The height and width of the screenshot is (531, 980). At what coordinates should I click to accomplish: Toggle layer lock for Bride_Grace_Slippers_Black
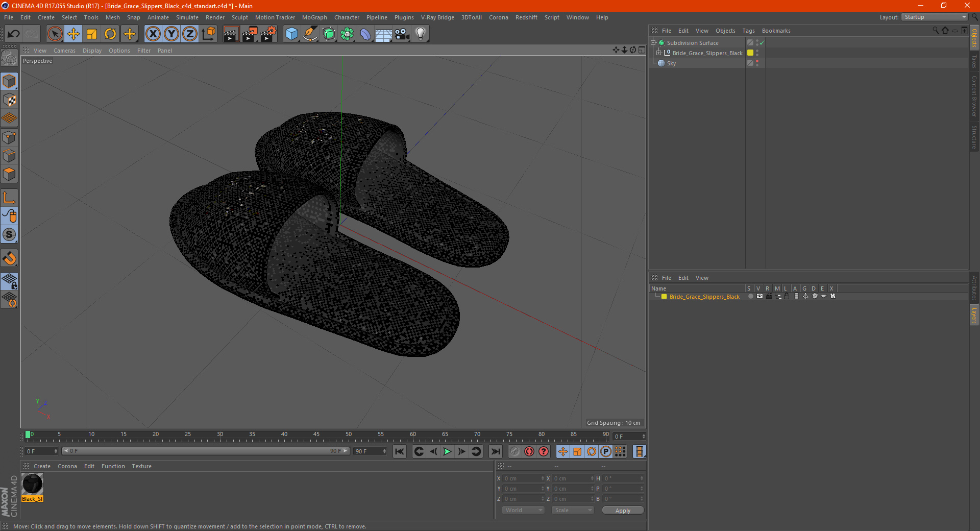tap(787, 296)
